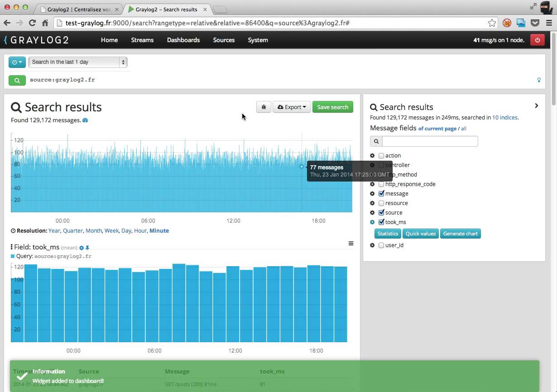Click the bug debug button next to Export

click(264, 107)
